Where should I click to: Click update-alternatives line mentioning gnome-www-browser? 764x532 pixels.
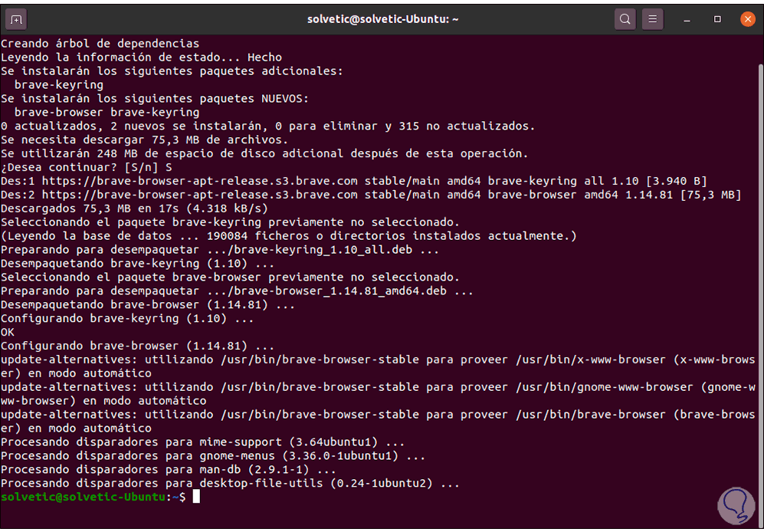[378, 393]
